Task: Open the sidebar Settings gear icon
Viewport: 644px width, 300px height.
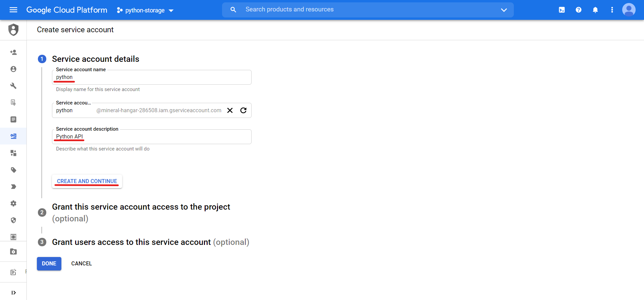Action: click(x=13, y=204)
